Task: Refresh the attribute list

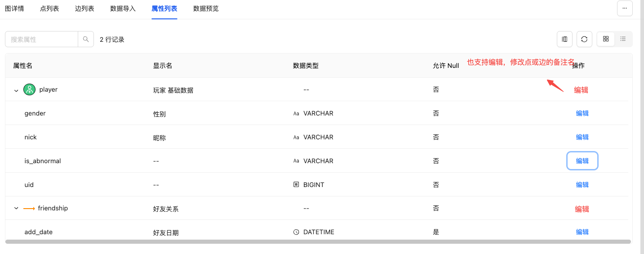Action: click(584, 39)
